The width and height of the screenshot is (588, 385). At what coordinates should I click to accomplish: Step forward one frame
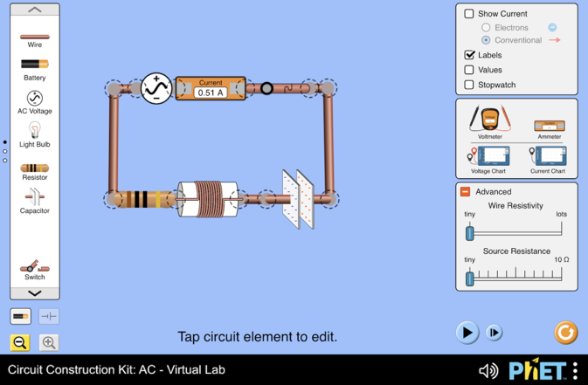[x=494, y=333]
